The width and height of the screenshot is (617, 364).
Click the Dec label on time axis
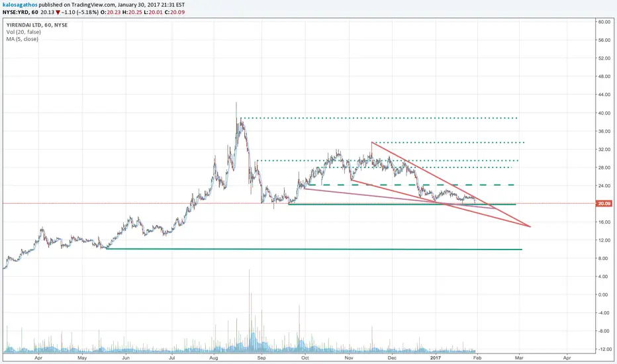pos(392,358)
